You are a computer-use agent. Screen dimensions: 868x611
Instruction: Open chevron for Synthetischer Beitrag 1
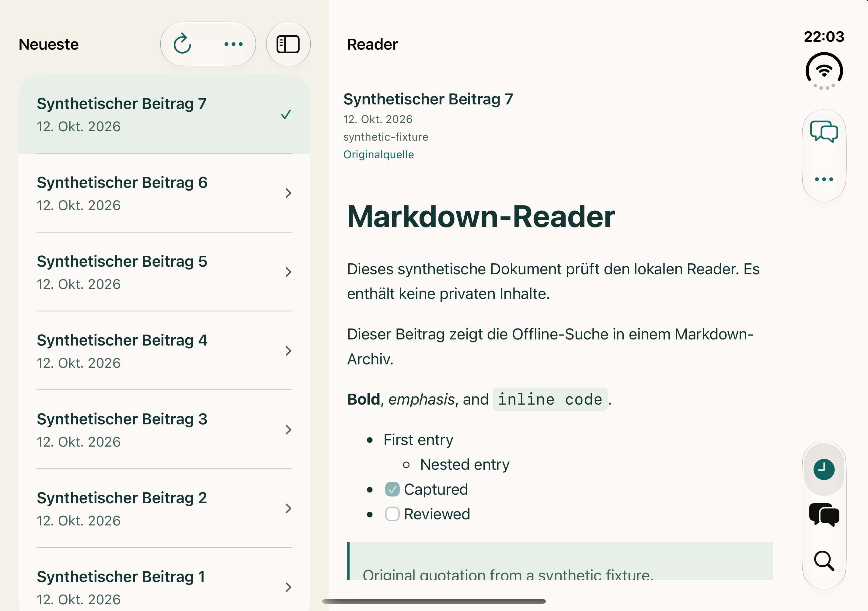click(x=288, y=587)
